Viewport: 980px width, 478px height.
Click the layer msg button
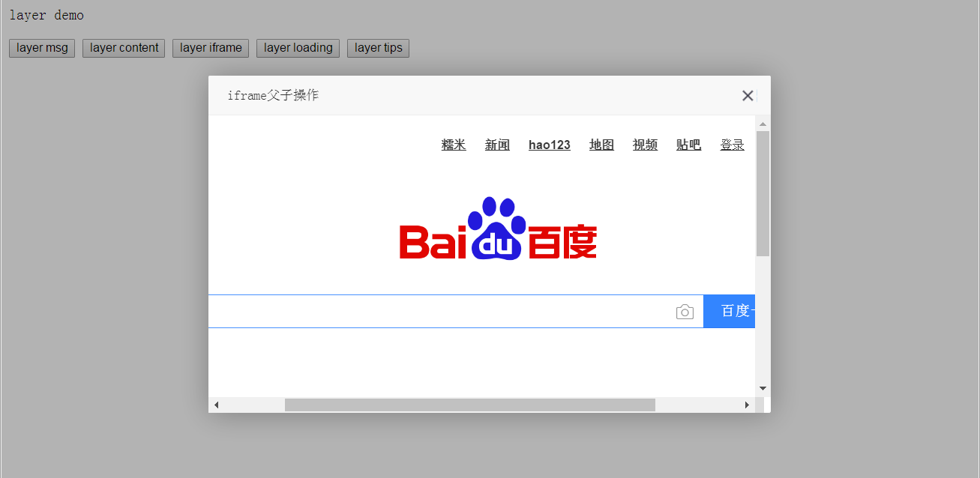(x=42, y=48)
